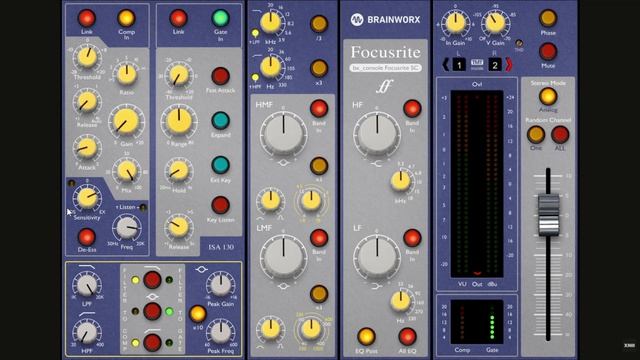Viewport: 640px width, 360px height.
Task: Click the sidechain LPF knob
Action: pyautogui.click(x=87, y=285)
